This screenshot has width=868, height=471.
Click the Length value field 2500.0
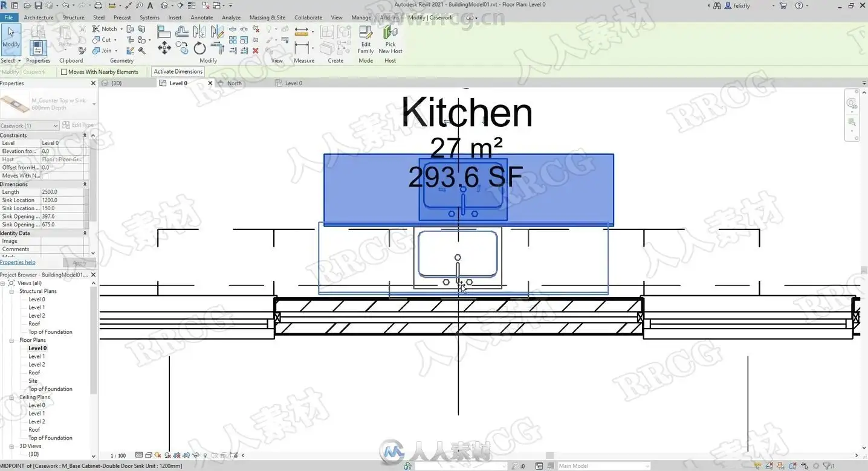pyautogui.click(x=62, y=192)
